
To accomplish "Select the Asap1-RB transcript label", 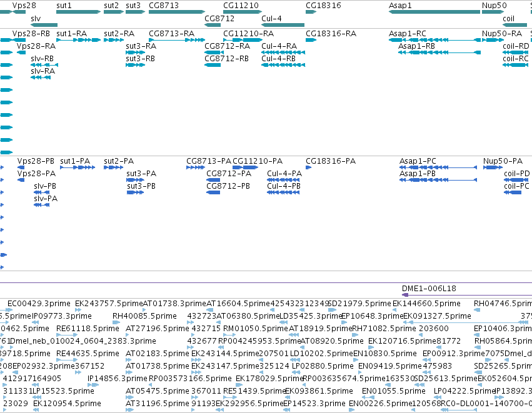I will (416, 46).
